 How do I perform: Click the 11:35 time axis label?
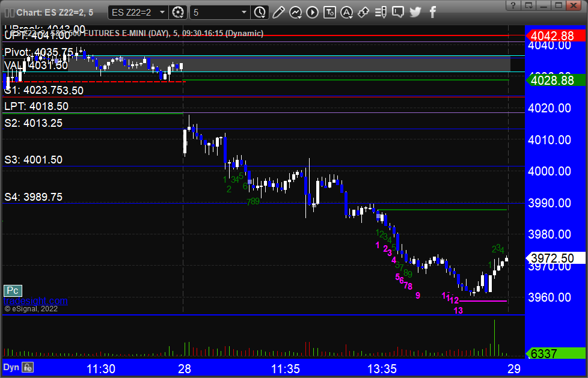(286, 369)
